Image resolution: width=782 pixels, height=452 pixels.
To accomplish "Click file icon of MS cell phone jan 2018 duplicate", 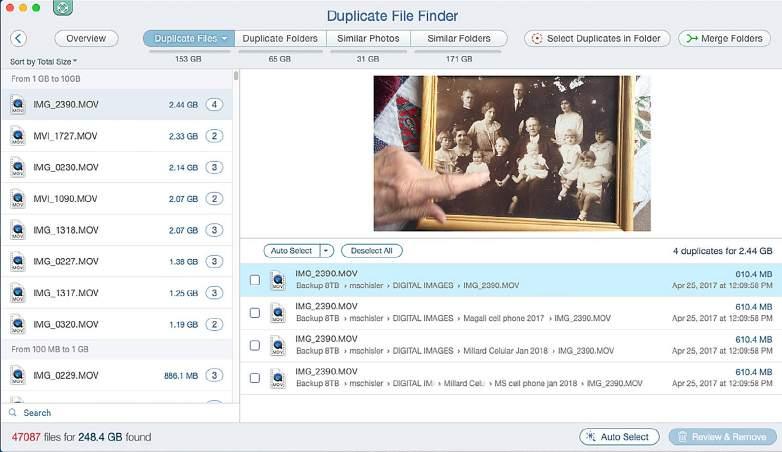I will (x=278, y=378).
